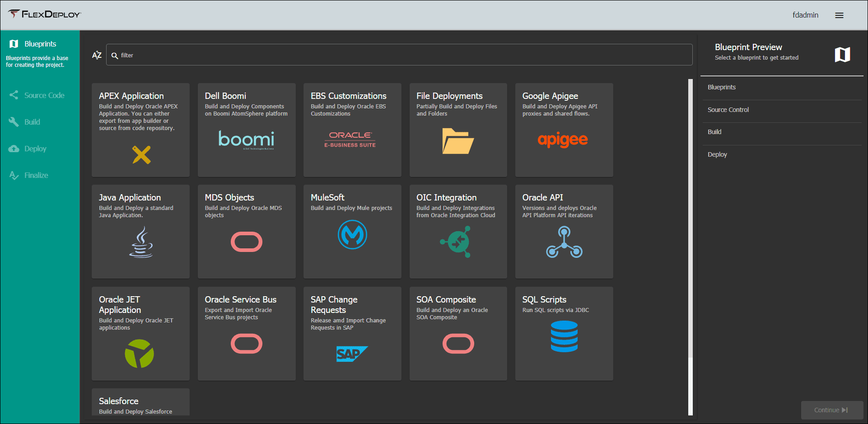Click the Oracle API title
The image size is (868, 424).
pyautogui.click(x=542, y=197)
